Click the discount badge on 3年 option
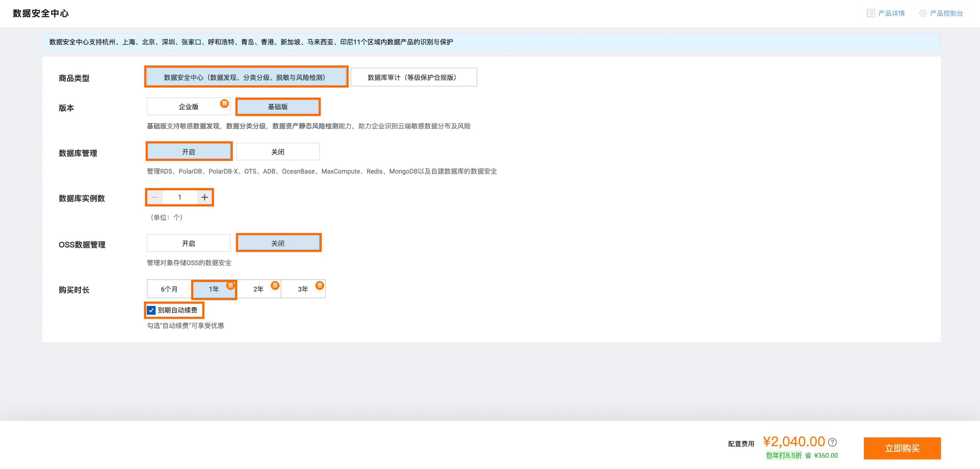980x469 pixels. [320, 285]
